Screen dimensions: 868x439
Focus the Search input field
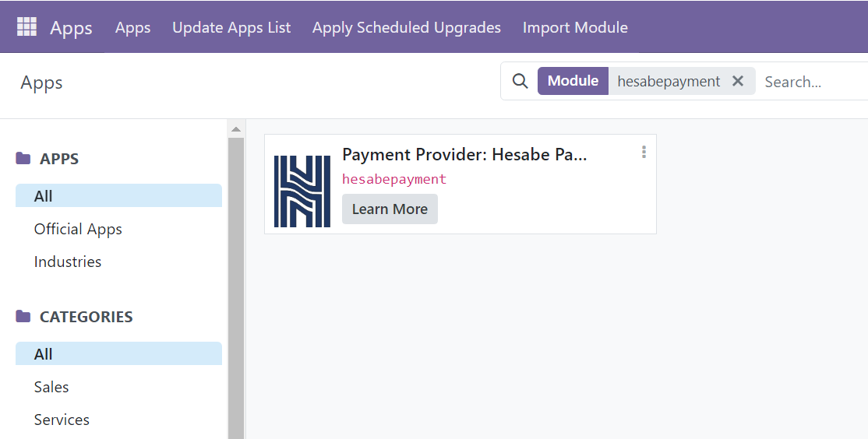810,82
